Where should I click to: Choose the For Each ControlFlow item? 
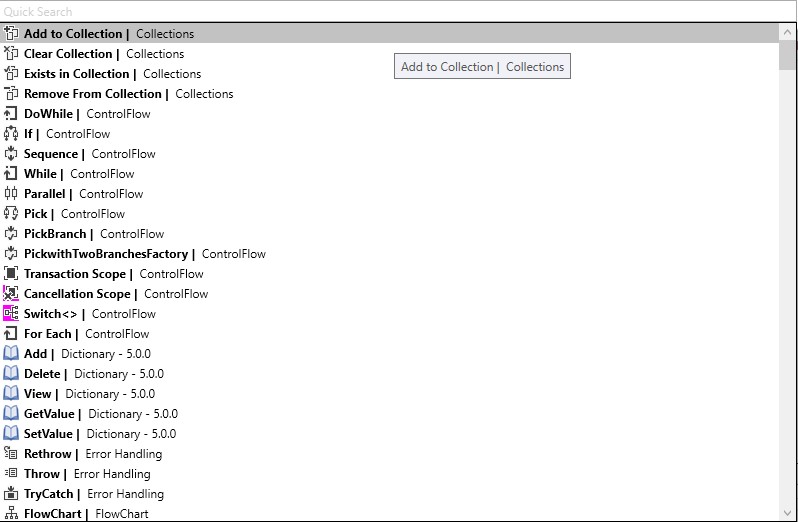point(86,334)
